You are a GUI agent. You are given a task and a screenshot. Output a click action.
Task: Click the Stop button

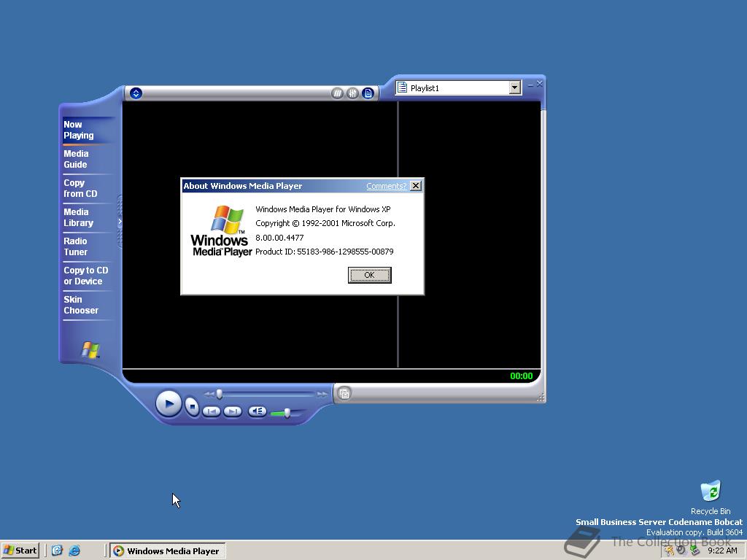click(x=192, y=407)
